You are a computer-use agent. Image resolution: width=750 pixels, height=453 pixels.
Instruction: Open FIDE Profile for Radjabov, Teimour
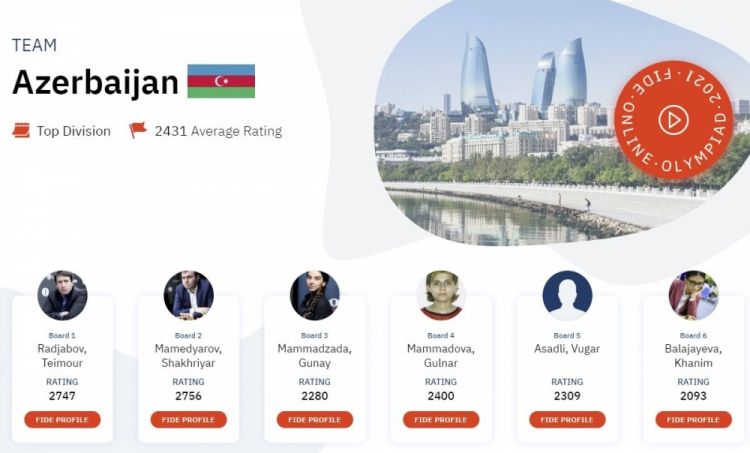(x=62, y=420)
